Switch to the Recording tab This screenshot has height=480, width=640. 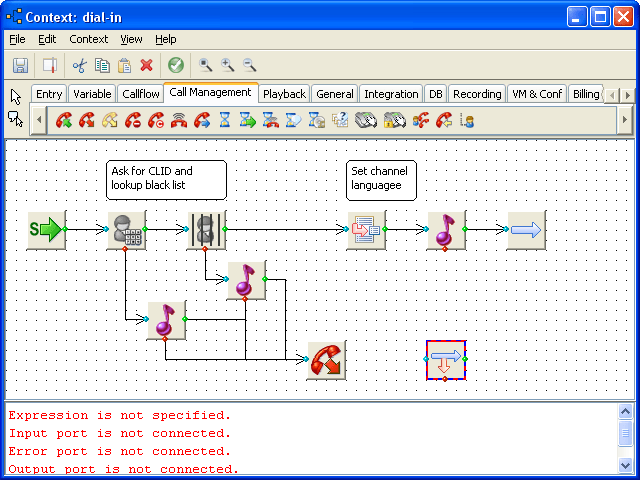(x=477, y=94)
